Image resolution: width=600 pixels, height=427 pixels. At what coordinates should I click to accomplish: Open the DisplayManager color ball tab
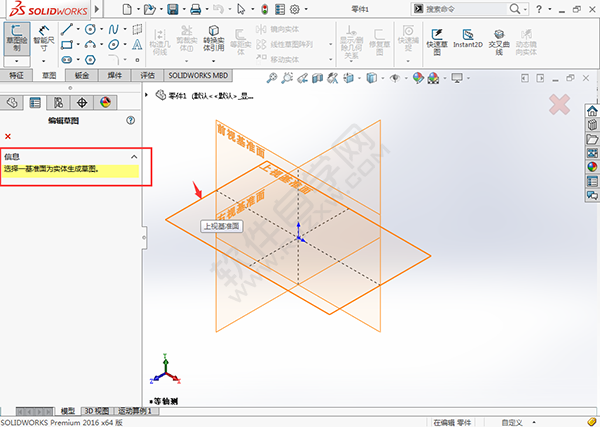click(x=105, y=103)
